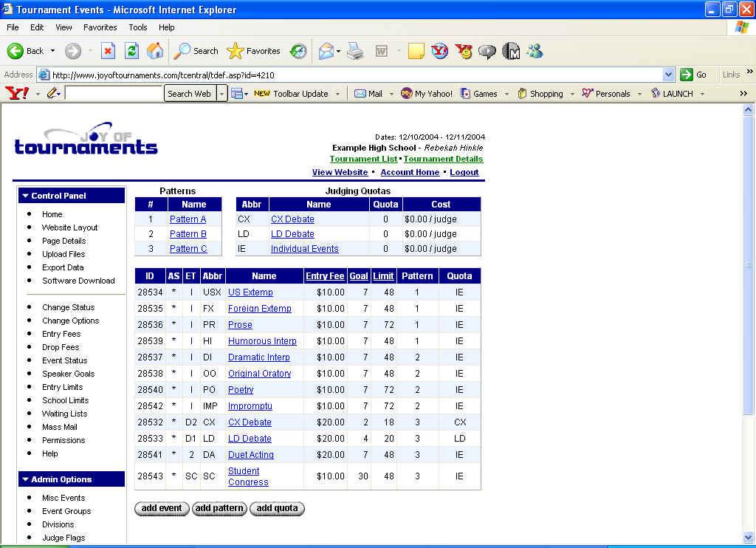Click the vertical scrollbar down arrow
This screenshot has height=548, width=756.
[748, 537]
